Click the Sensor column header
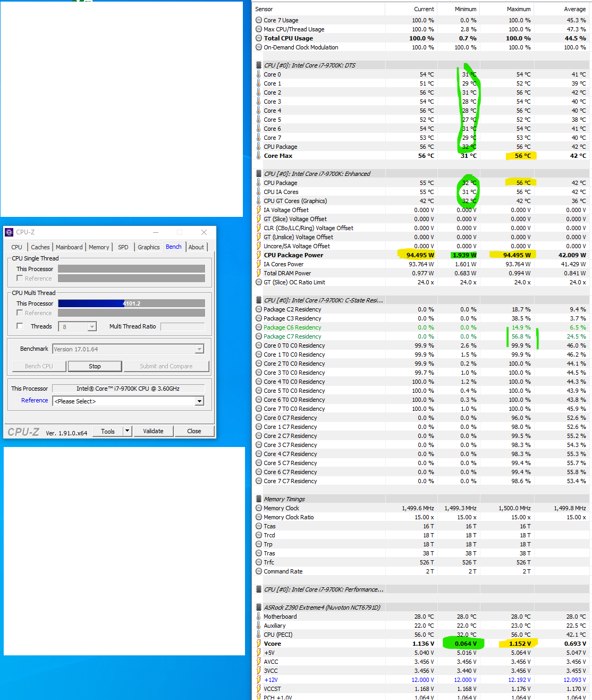592x700 pixels. (318, 9)
